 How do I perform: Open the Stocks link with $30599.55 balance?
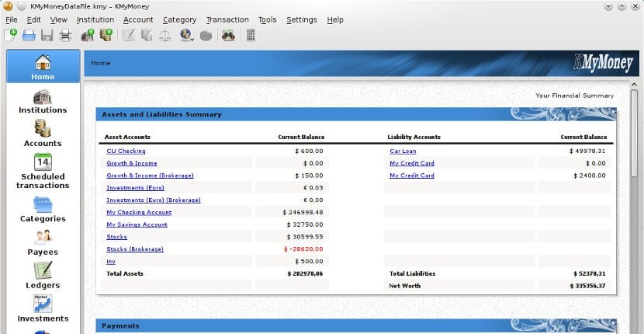pyautogui.click(x=116, y=237)
